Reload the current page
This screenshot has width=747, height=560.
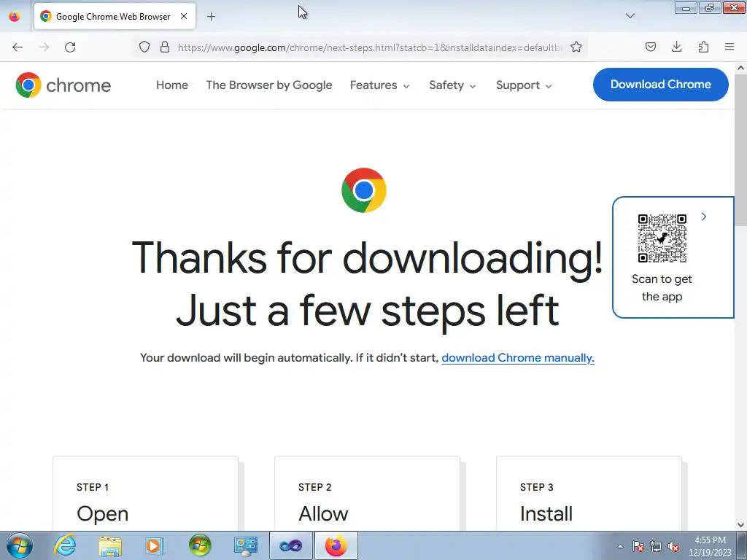[70, 47]
